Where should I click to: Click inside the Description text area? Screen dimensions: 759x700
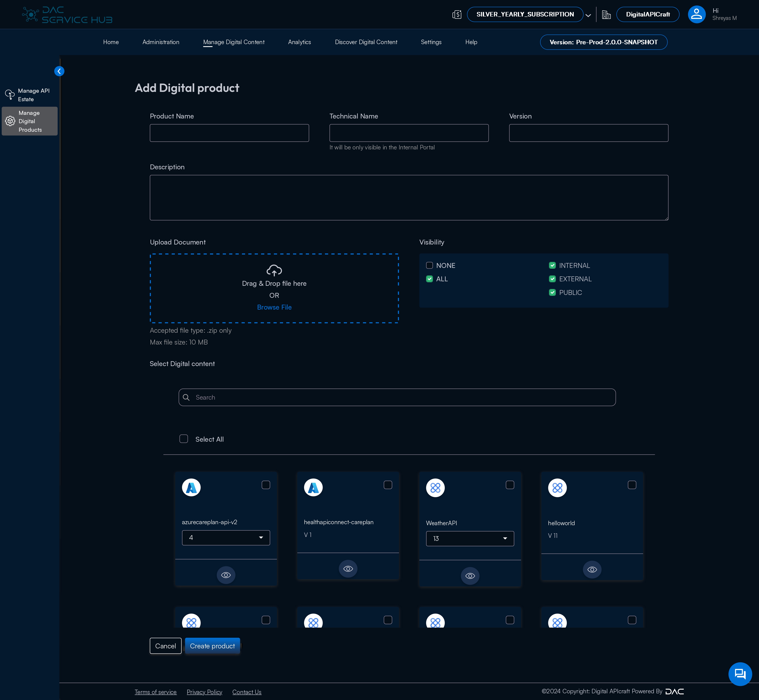point(409,197)
